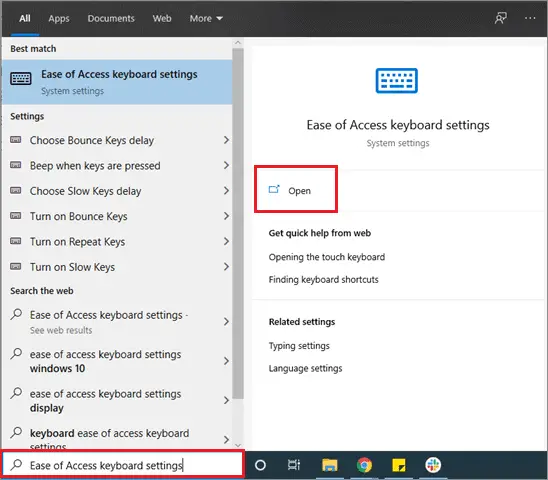Open Cortana from the taskbar
The width and height of the screenshot is (548, 480).
coord(260,465)
